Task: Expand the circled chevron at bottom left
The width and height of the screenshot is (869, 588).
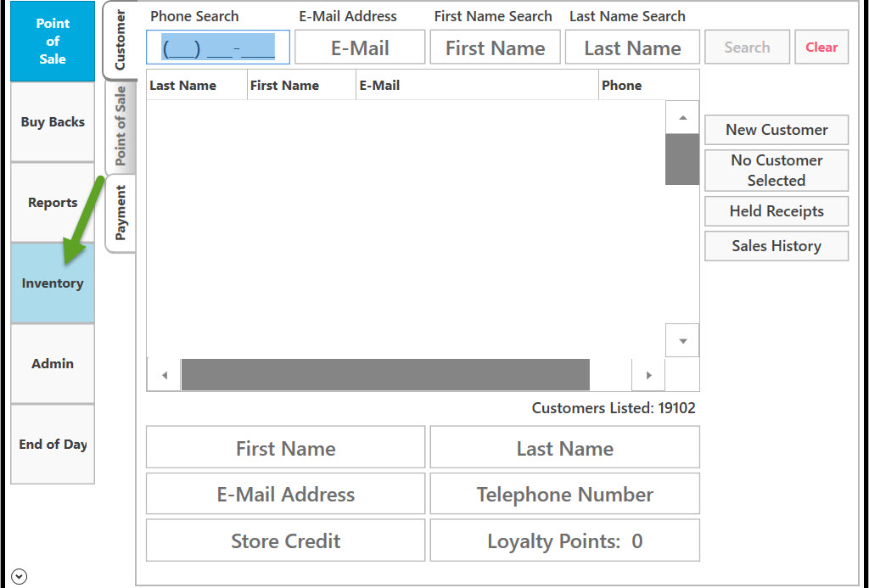Action: (19, 577)
